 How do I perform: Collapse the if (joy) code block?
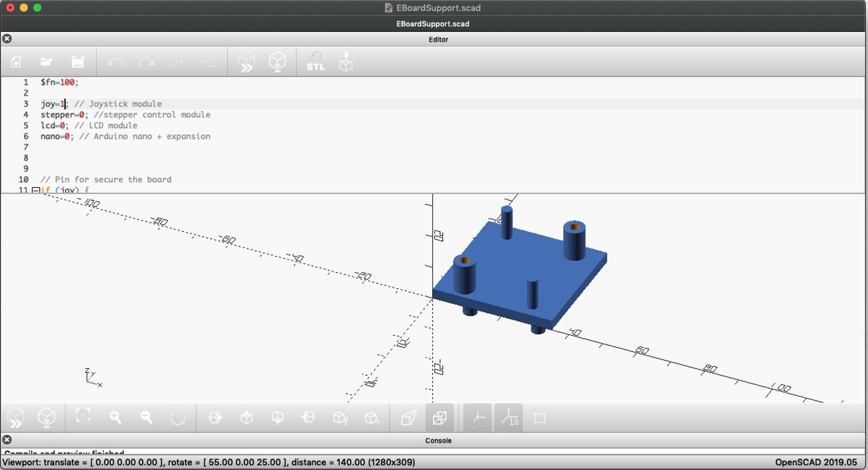[x=35, y=190]
